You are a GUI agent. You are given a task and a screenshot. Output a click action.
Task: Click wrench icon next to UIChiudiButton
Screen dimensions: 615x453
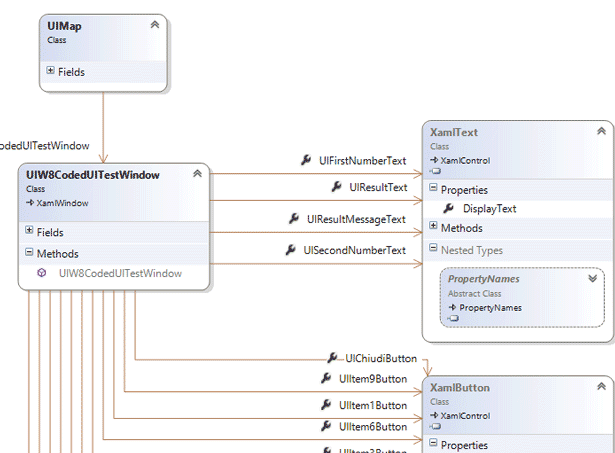click(332, 357)
